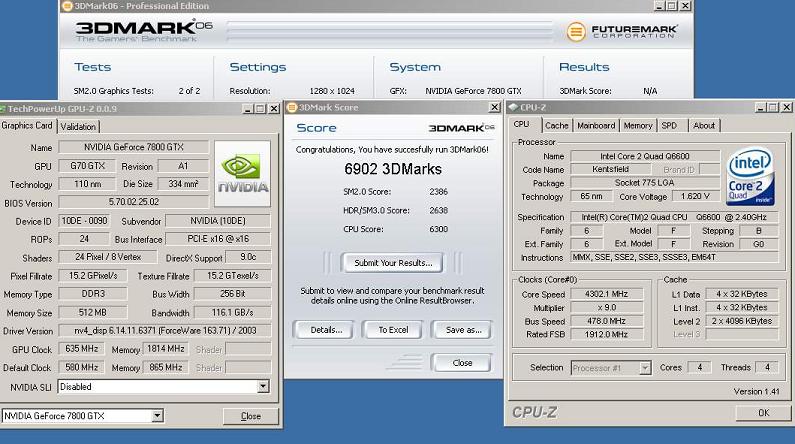Screen dimensions: 795x444
Task: Click the To Excel button
Action: pyautogui.click(x=393, y=330)
